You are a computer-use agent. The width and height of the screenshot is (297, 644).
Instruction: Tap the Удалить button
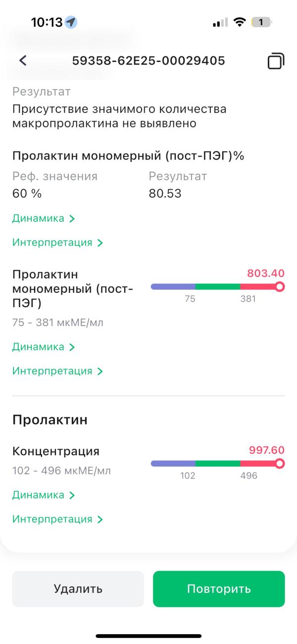[78, 589]
